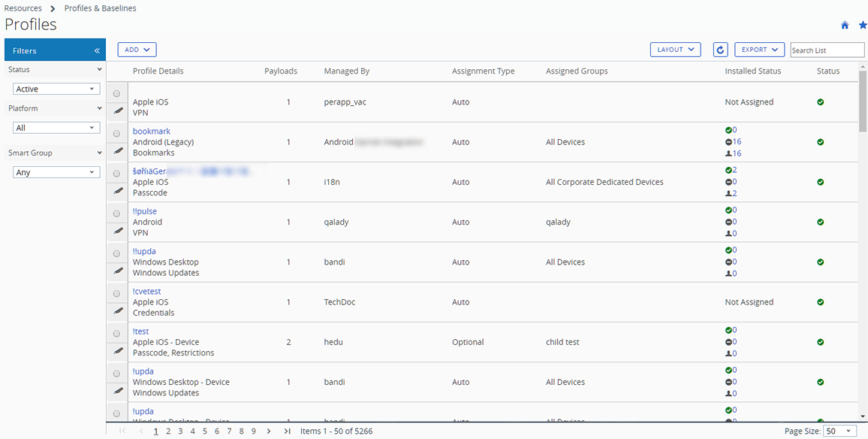868x439 pixels.
Task: Select the last visible !upda radio button
Action: [x=116, y=413]
